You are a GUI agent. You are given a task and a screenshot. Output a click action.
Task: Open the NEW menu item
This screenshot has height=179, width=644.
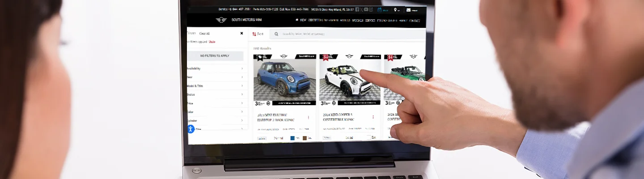[303, 20]
